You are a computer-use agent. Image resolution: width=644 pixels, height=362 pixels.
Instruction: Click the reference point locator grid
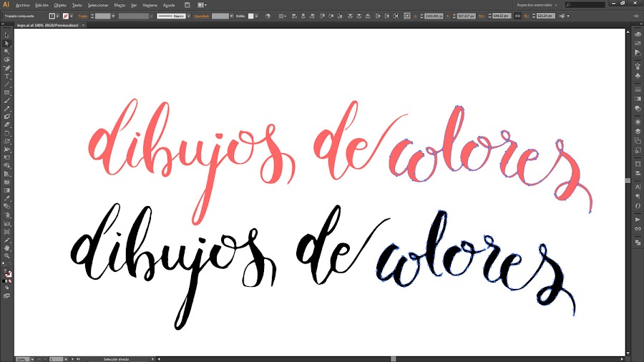tap(406, 16)
